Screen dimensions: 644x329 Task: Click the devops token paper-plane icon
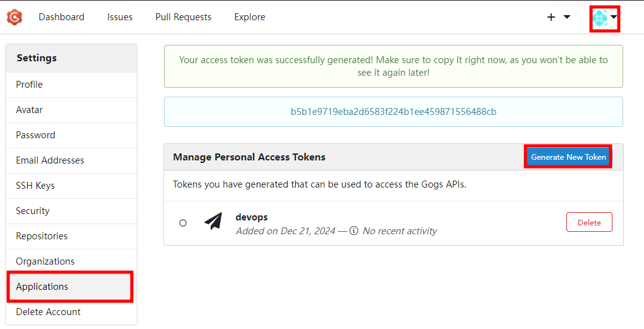pyautogui.click(x=213, y=221)
